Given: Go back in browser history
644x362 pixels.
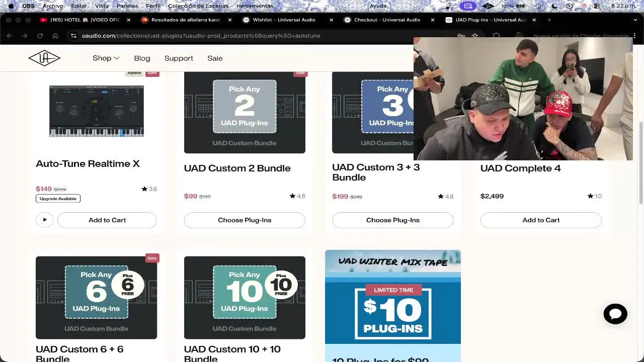Looking at the screenshot, I should pos(10,36).
